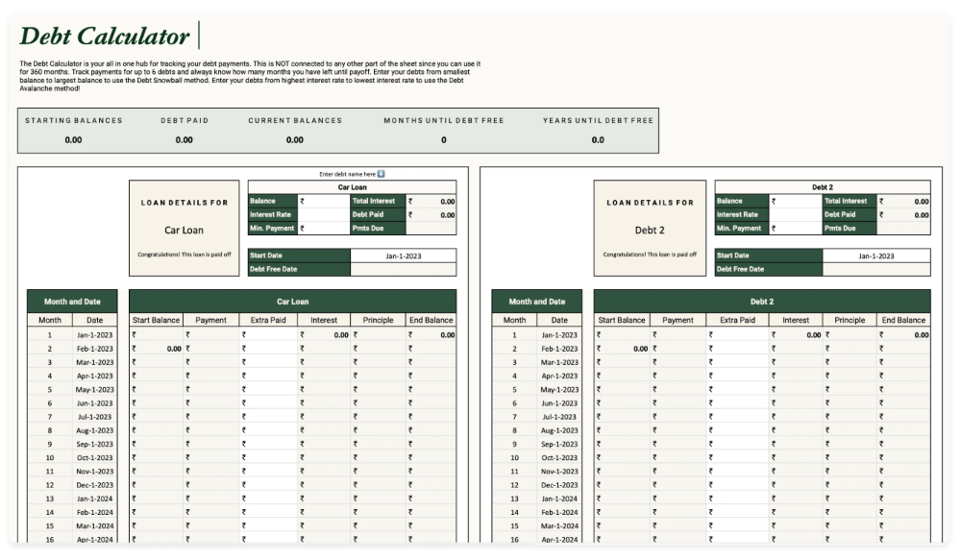
Task: Click the 'Starting Balances' summary value
Action: (x=73, y=140)
